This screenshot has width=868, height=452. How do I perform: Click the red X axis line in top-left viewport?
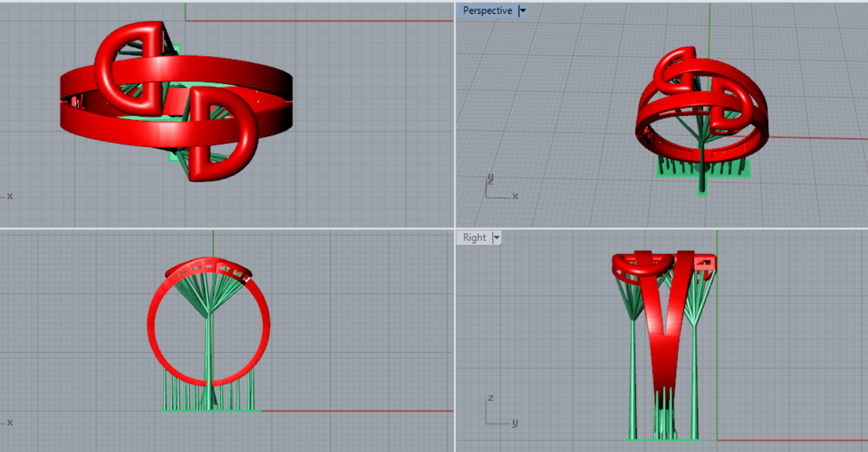click(327, 20)
